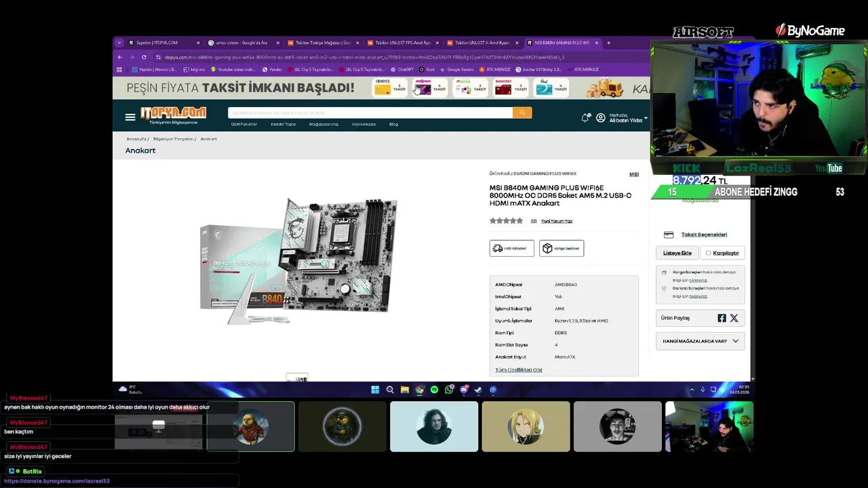Image resolution: width=868 pixels, height=488 pixels.
Task: Open Tüm Özellikleri Gör link
Action: click(x=519, y=370)
